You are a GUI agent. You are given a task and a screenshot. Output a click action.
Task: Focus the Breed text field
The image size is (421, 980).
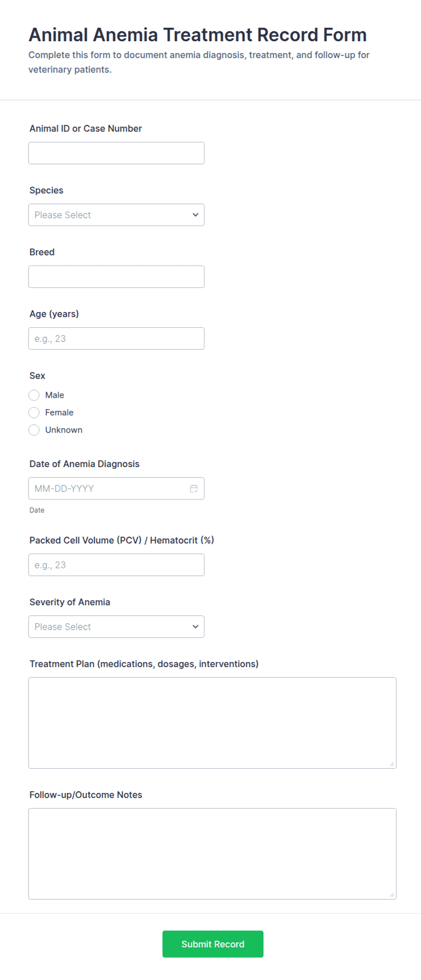[116, 276]
